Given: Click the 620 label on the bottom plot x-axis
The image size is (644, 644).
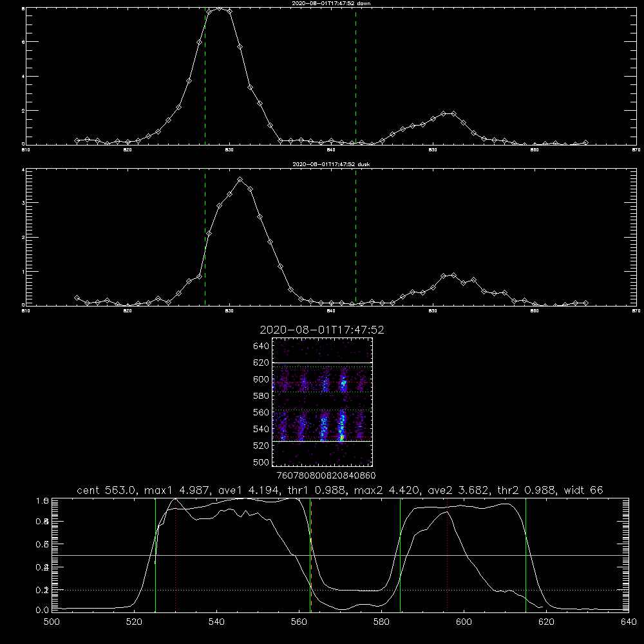Looking at the screenshot, I should 546,622.
